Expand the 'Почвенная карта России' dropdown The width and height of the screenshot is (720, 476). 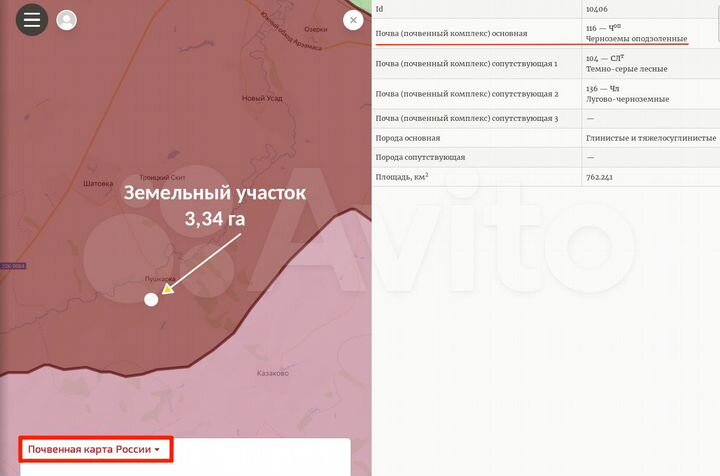(x=96, y=449)
